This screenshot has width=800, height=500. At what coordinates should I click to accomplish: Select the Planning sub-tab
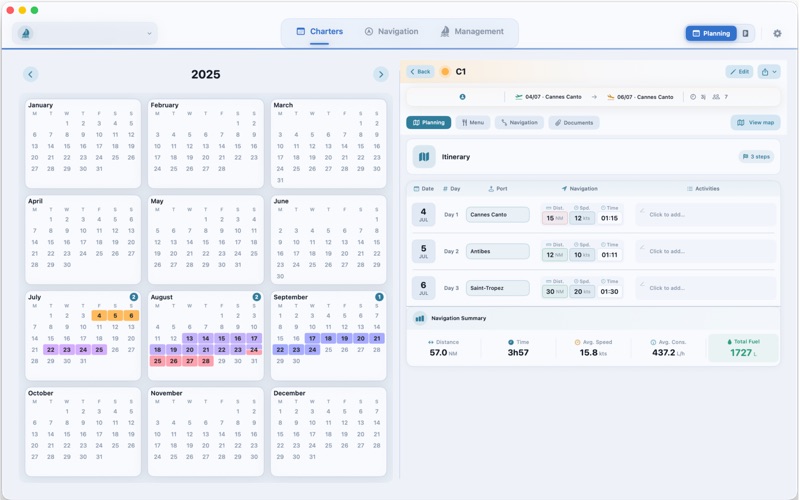click(x=429, y=123)
